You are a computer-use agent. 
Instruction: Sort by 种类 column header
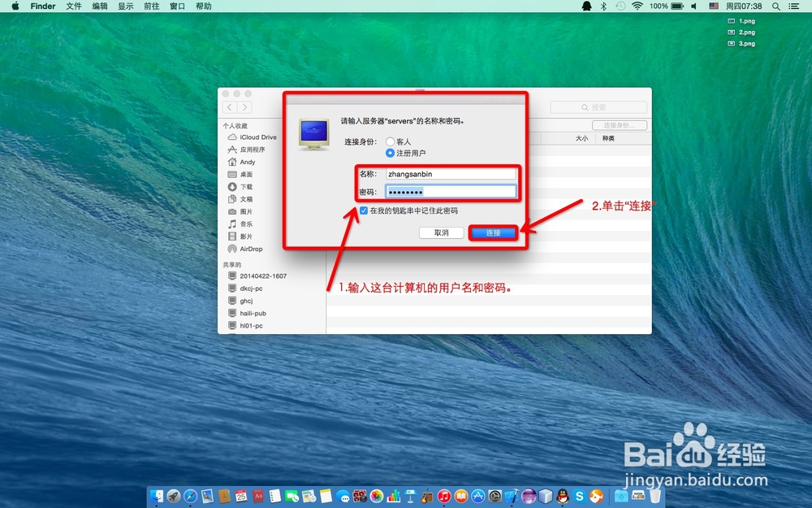(608, 138)
